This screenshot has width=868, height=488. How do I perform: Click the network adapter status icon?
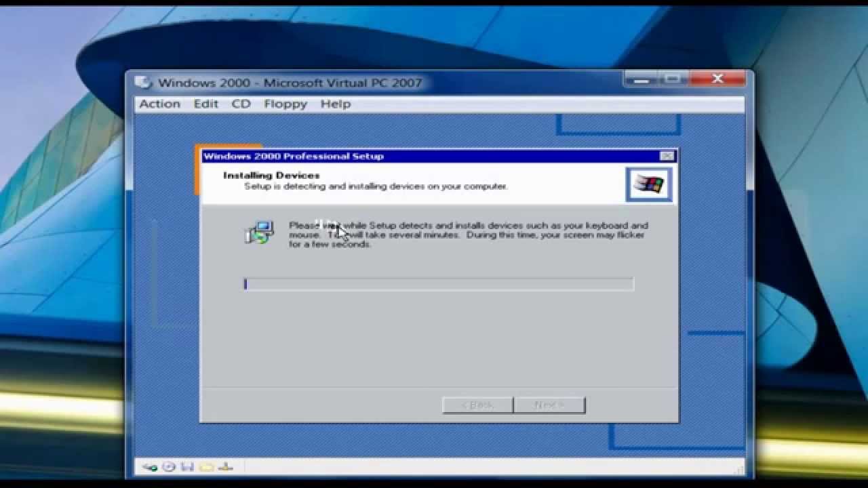(x=226, y=466)
